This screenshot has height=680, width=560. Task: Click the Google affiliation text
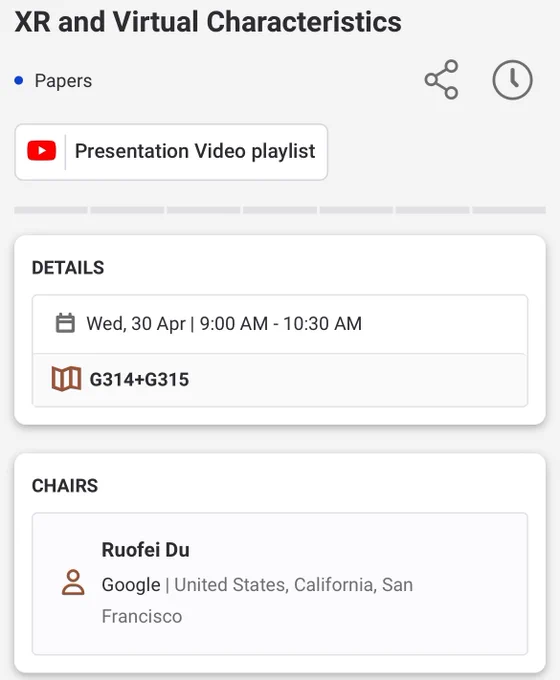pyautogui.click(x=131, y=585)
